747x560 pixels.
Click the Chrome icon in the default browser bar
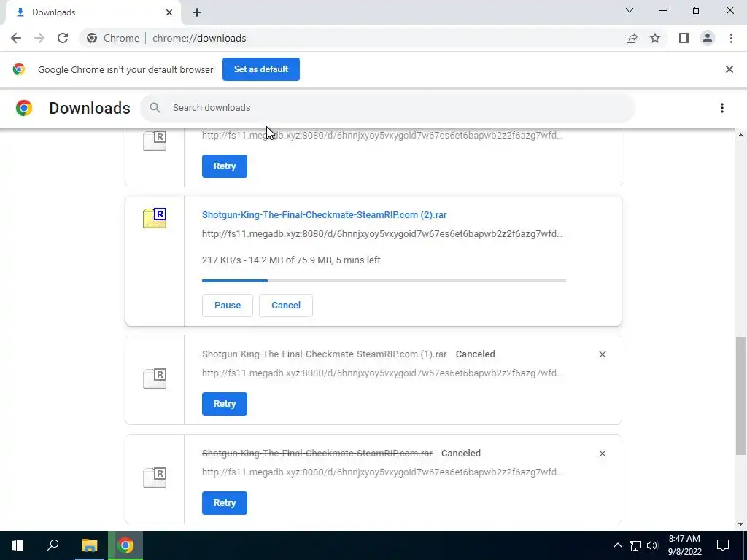click(x=19, y=69)
